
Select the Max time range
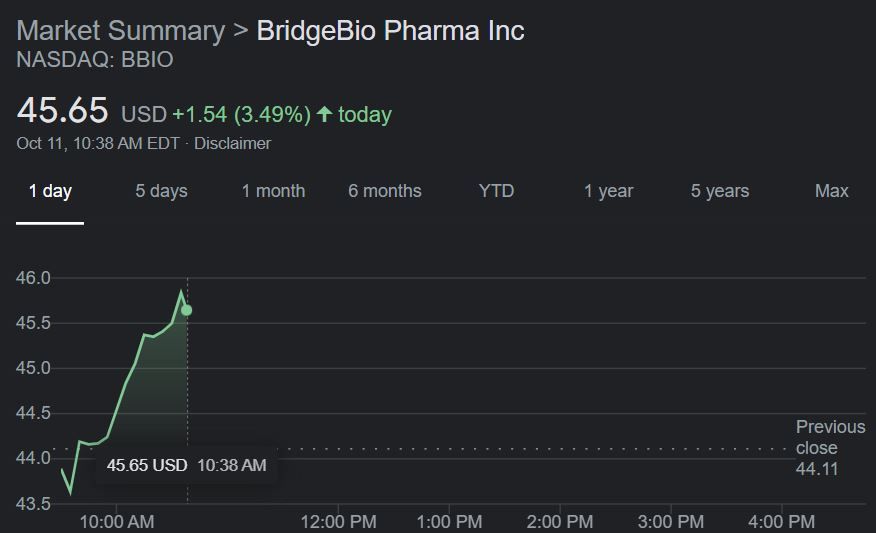pos(831,191)
